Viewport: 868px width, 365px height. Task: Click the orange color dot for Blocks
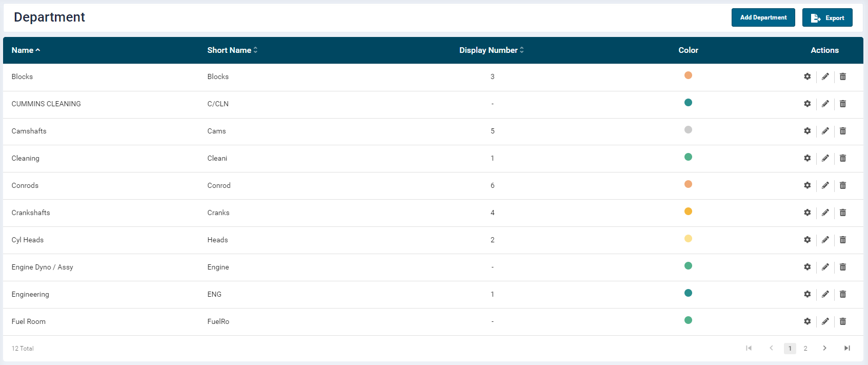coord(688,75)
